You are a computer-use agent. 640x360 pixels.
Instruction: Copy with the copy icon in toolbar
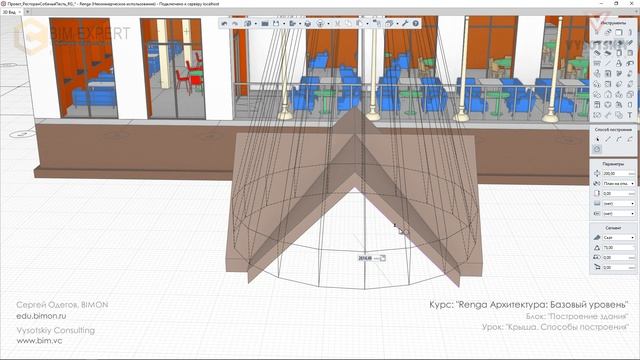tap(348, 24)
